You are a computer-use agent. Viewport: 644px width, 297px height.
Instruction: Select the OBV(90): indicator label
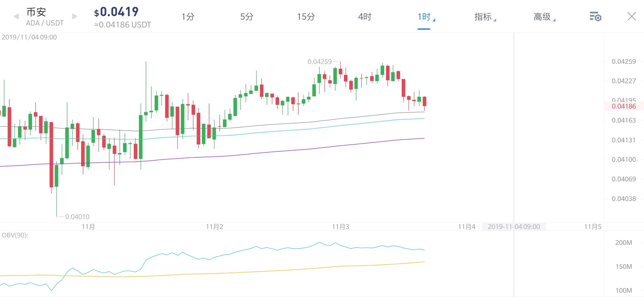15,235
